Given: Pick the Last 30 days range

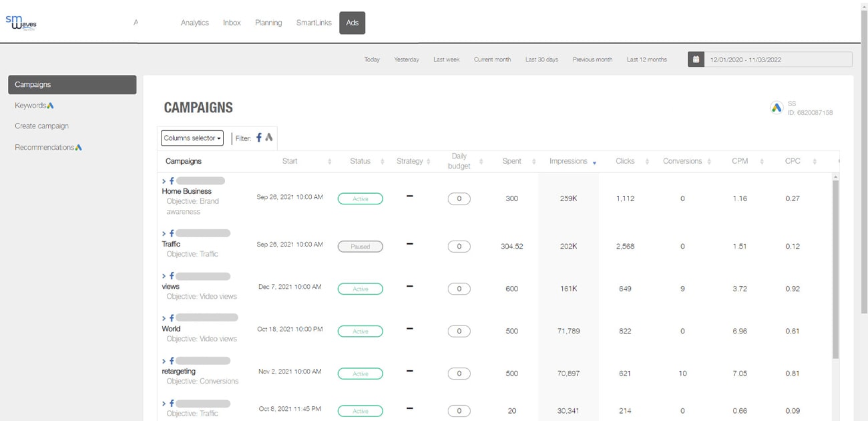Looking at the screenshot, I should click(541, 59).
